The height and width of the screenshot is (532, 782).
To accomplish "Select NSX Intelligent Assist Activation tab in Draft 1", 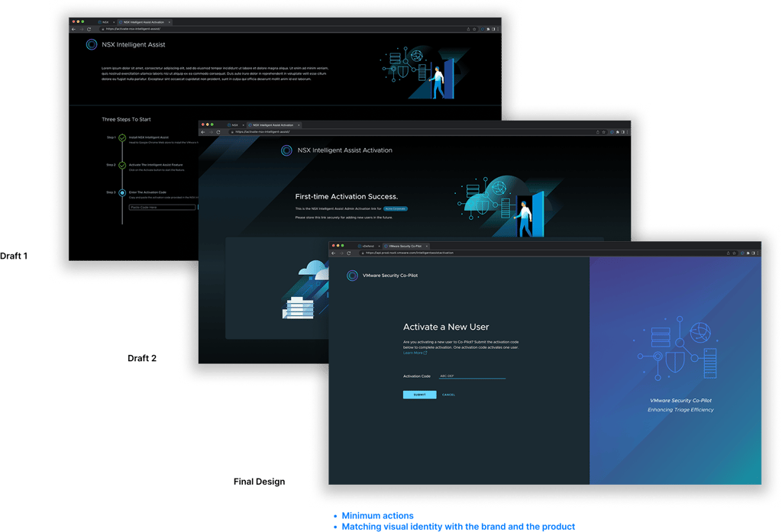I will 144,22.
